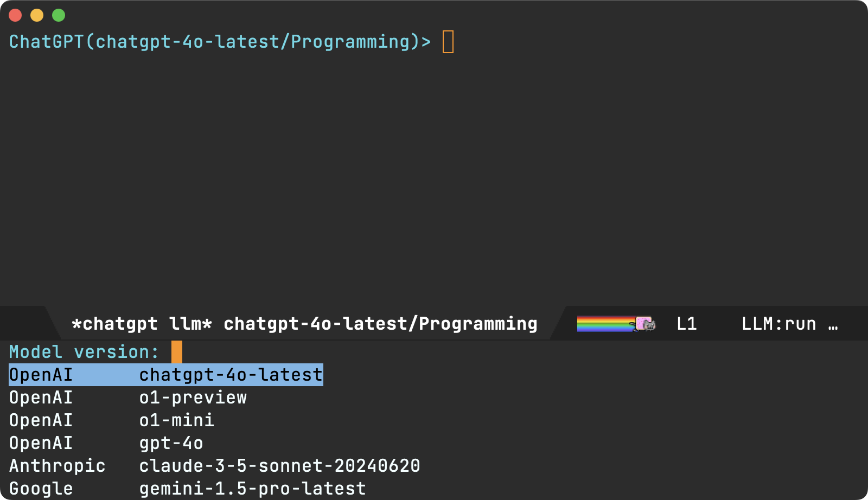Minimize the window using the yellow button
This screenshot has height=500, width=868.
point(37,15)
